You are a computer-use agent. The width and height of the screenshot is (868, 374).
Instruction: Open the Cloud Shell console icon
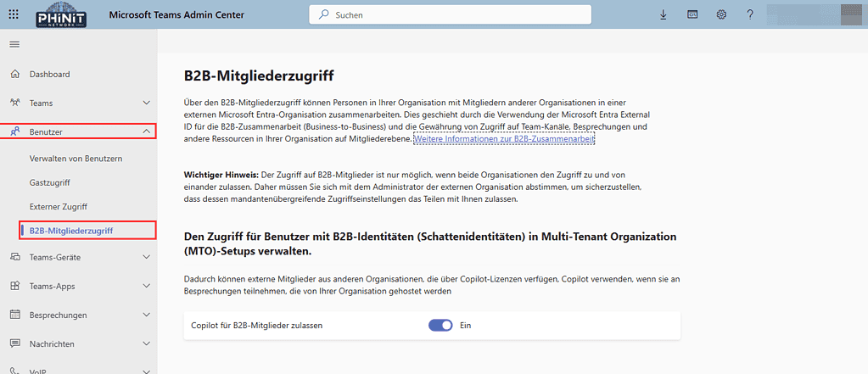(x=692, y=15)
